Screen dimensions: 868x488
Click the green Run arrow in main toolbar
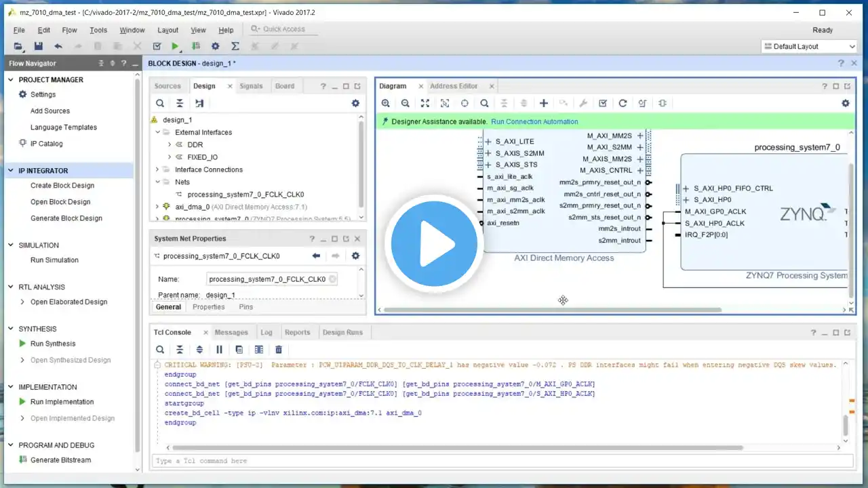pos(175,46)
